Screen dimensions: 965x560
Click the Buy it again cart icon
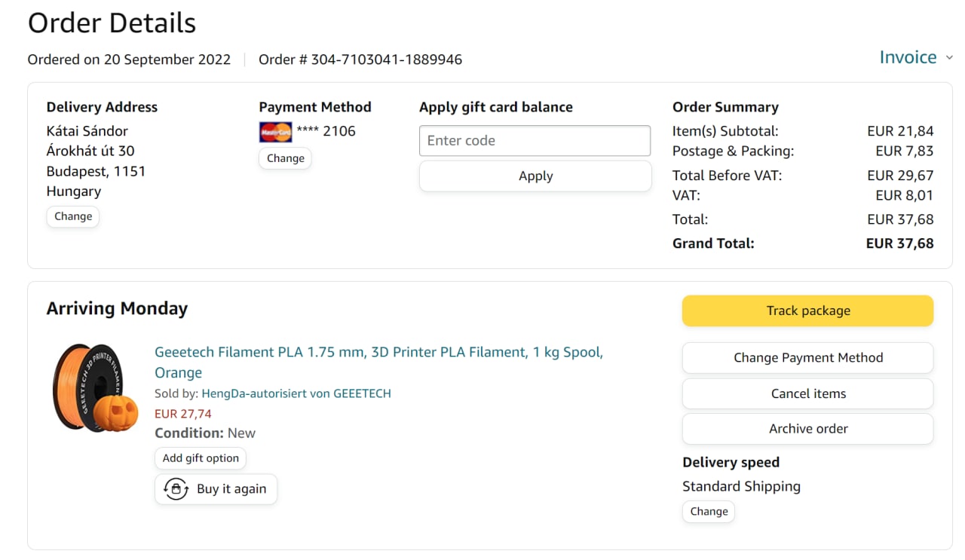176,489
